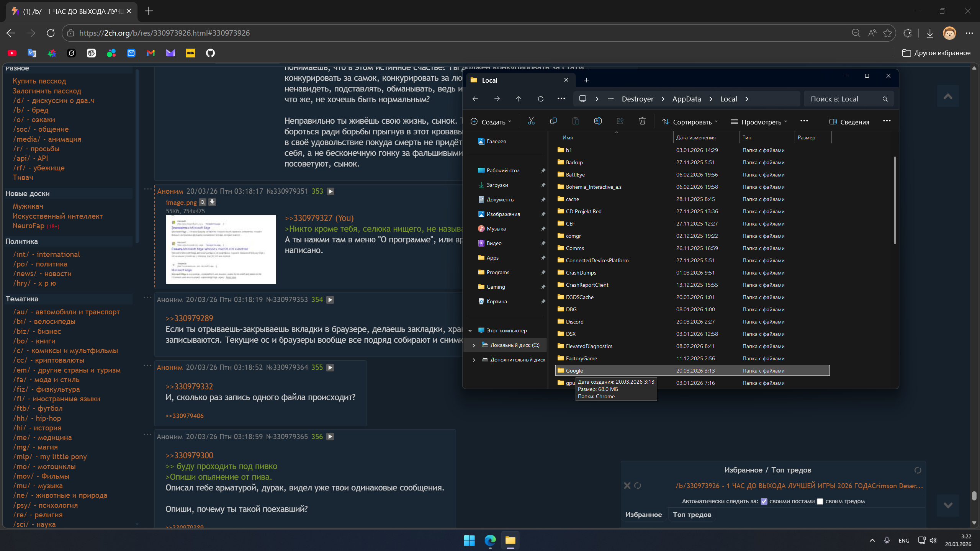Viewport: 980px width, 551px height.
Task: Enable the 'своим тредом' checkbox
Action: (820, 502)
